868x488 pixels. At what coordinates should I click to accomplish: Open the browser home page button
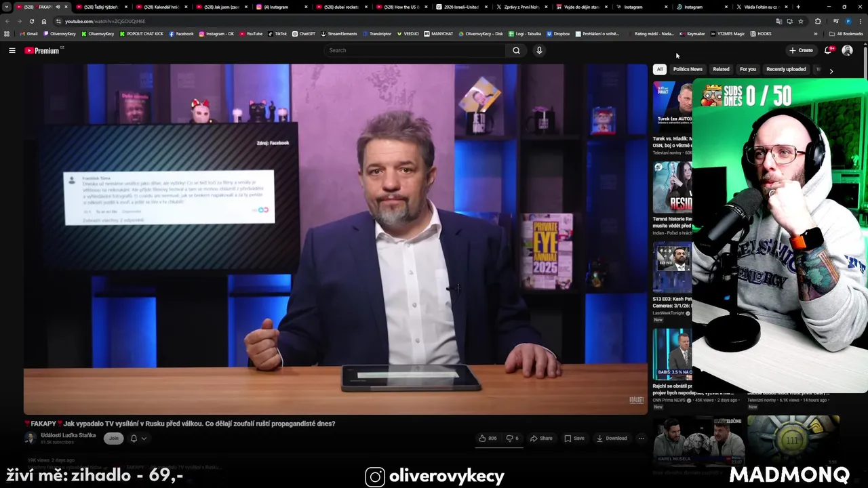44,21
